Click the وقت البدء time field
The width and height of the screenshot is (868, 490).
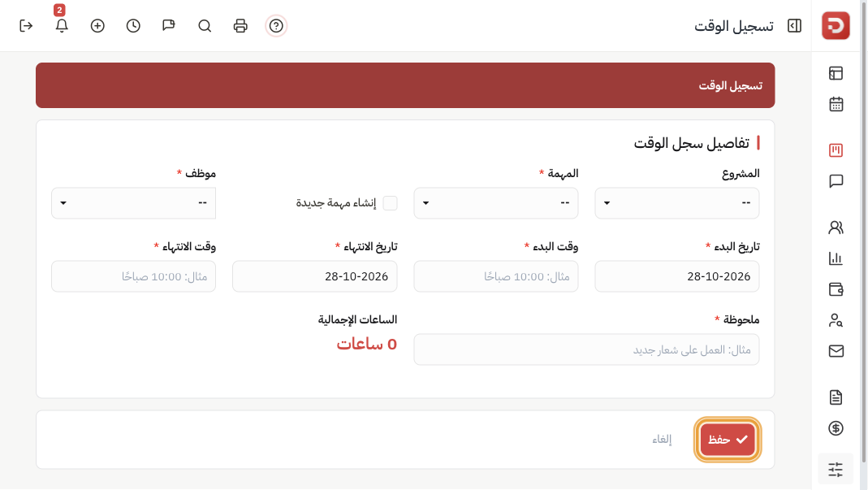point(496,276)
